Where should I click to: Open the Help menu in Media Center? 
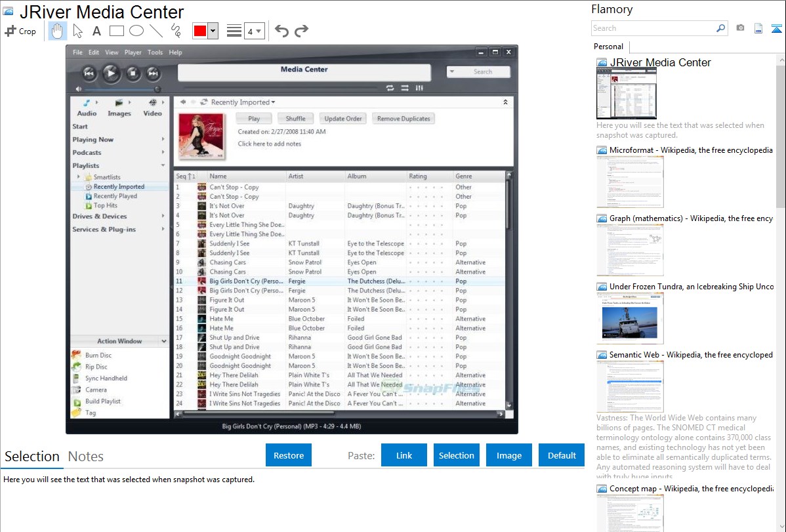(x=175, y=52)
